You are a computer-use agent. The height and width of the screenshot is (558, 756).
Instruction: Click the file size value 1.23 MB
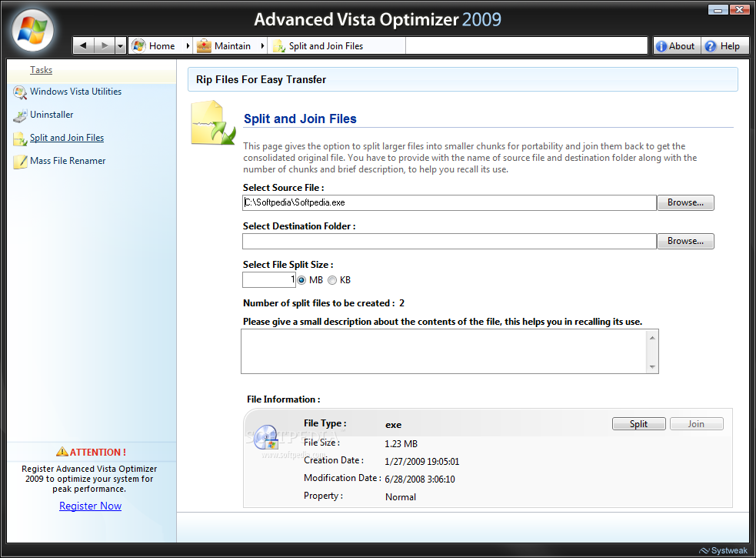tap(401, 444)
